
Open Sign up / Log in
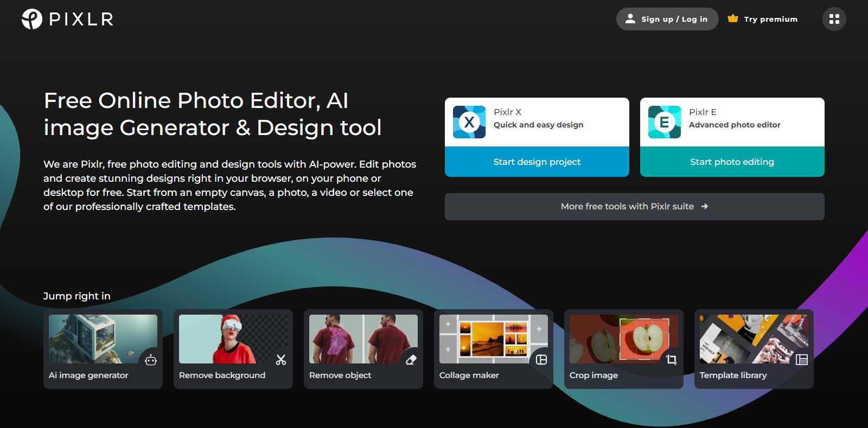coord(667,19)
